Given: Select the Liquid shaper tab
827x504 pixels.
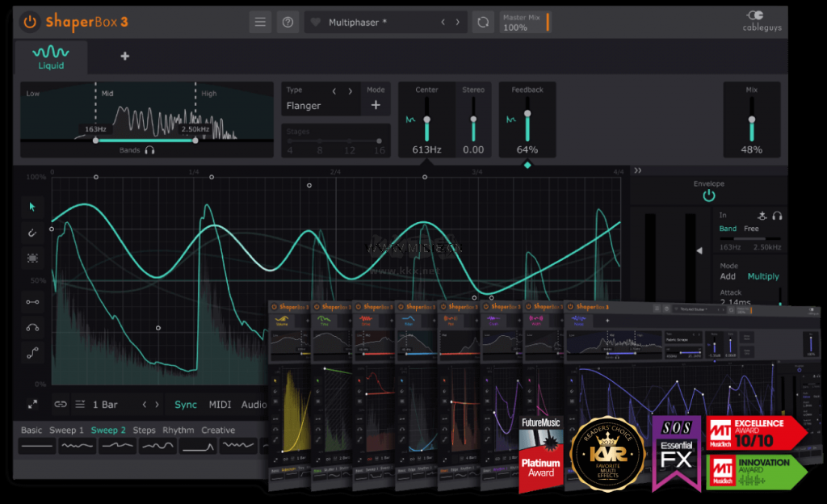Looking at the screenshot, I should 50,57.
